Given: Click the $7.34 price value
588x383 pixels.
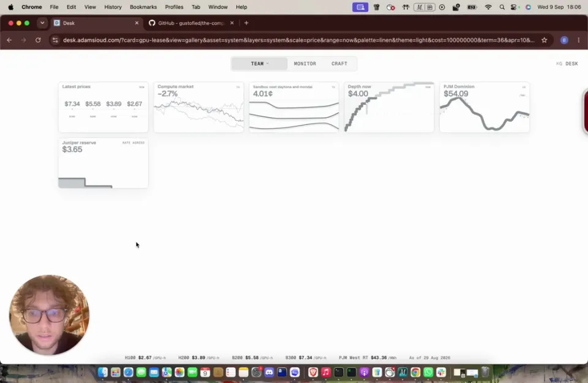Looking at the screenshot, I should click(72, 104).
